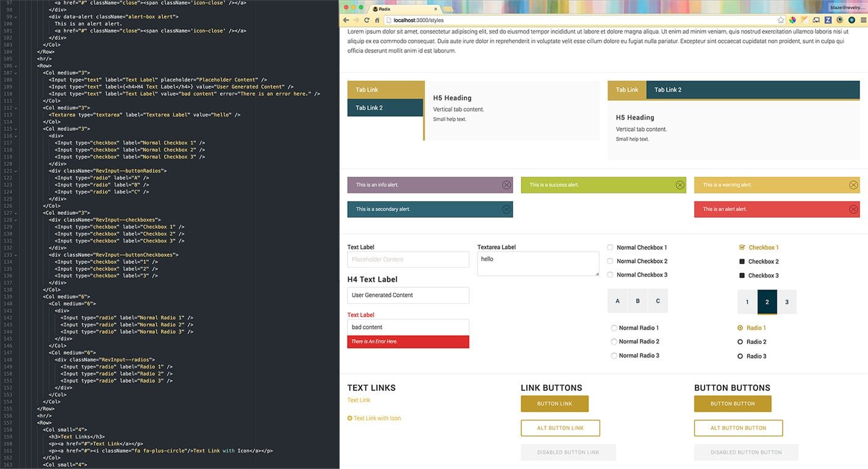The height and width of the screenshot is (469, 868).
Task: Choose button radio B
Action: (x=637, y=301)
